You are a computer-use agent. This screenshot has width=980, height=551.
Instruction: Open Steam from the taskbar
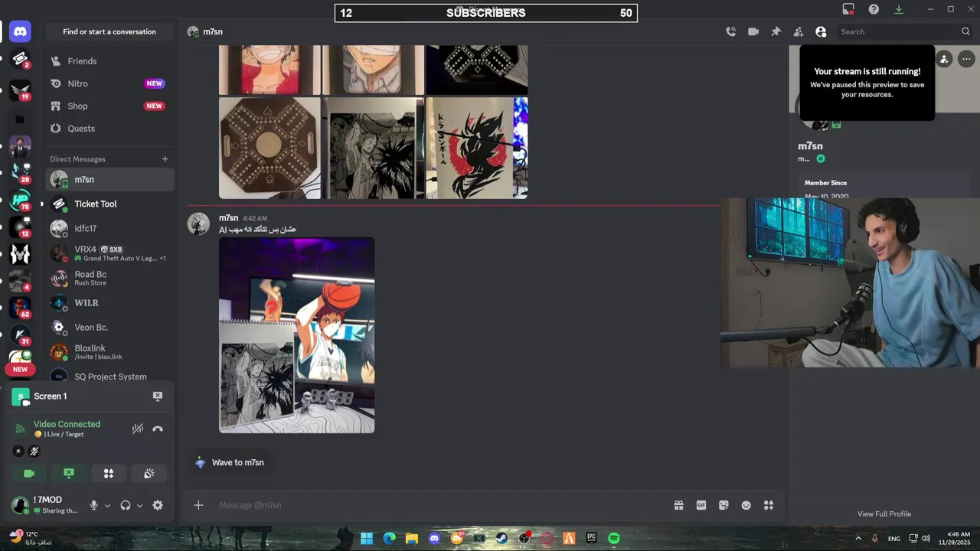(x=501, y=538)
